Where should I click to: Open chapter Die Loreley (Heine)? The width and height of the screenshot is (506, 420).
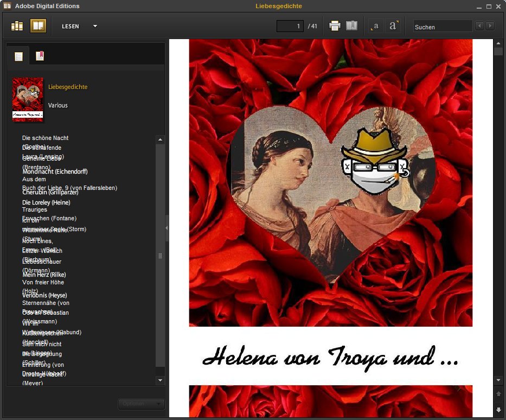[46, 202]
